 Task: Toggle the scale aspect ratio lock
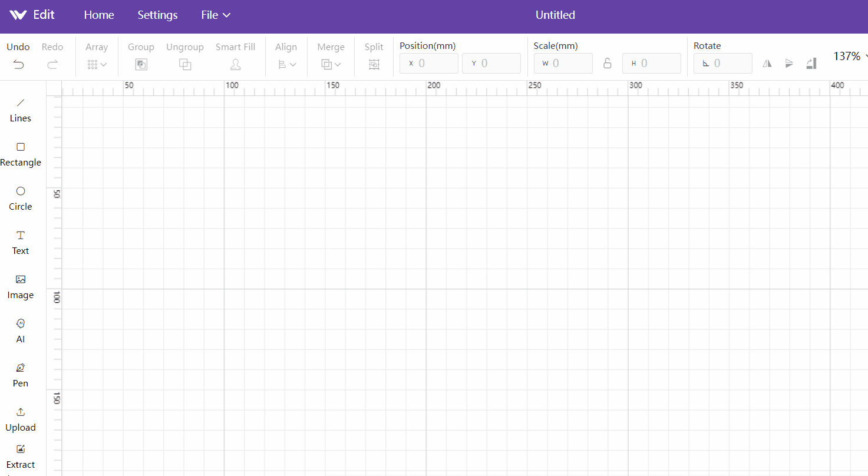pos(608,64)
